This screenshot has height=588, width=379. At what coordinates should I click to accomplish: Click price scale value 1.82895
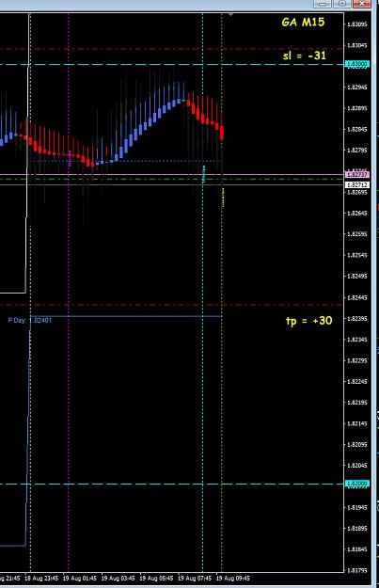pyautogui.click(x=356, y=108)
